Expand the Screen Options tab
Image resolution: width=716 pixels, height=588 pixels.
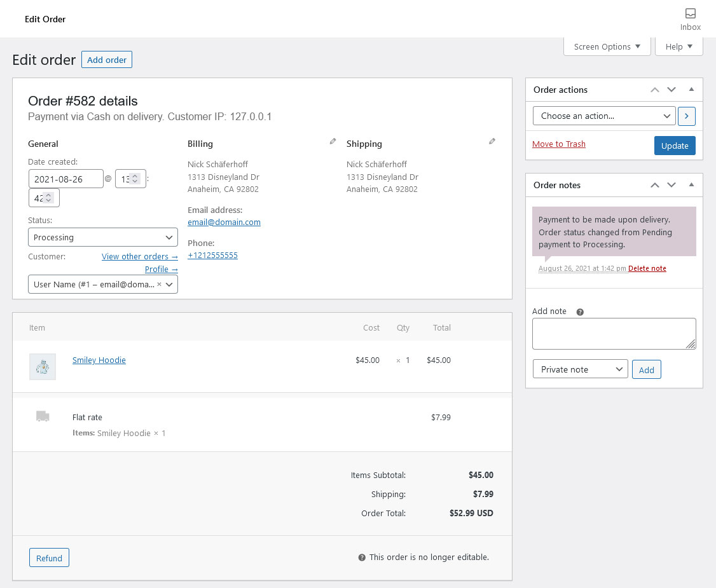click(607, 46)
